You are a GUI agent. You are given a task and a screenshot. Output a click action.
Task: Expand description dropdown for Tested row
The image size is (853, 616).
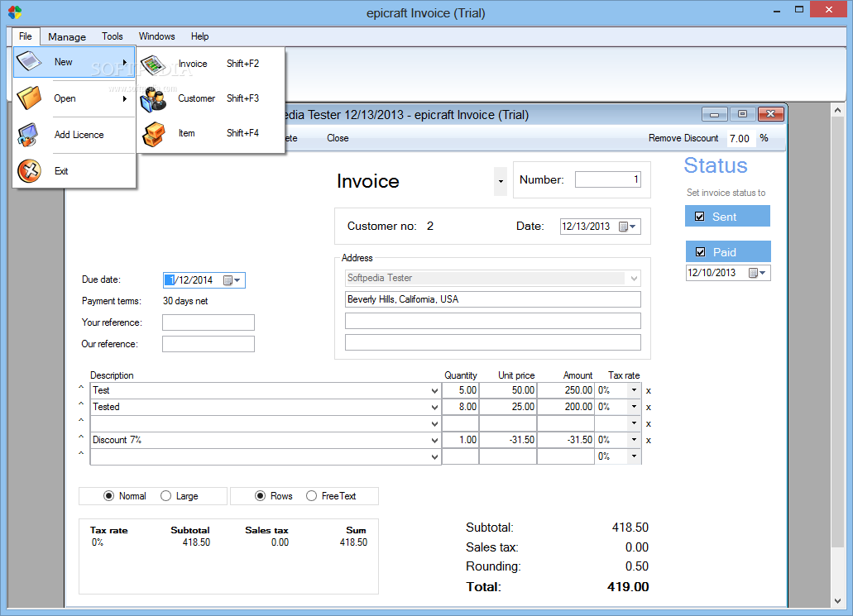click(x=434, y=408)
